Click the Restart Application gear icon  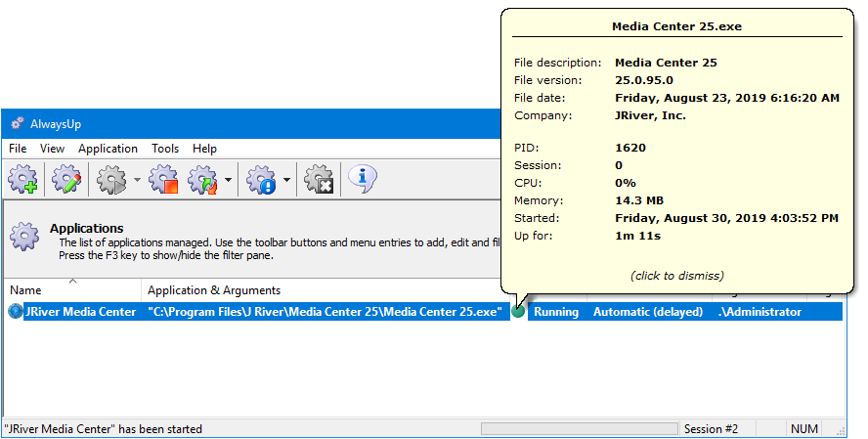click(x=202, y=179)
